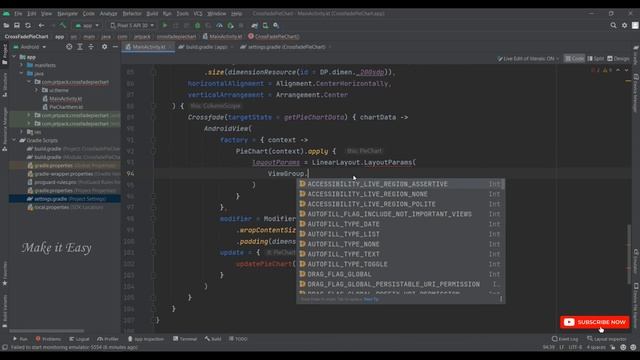Screen dimensions: 640x360
Task: Open the SDK Manager icon
Action: (x=276, y=25)
